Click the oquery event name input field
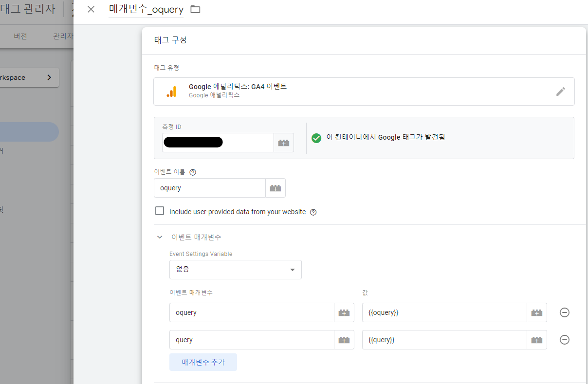This screenshot has width=588, height=384. click(209, 188)
